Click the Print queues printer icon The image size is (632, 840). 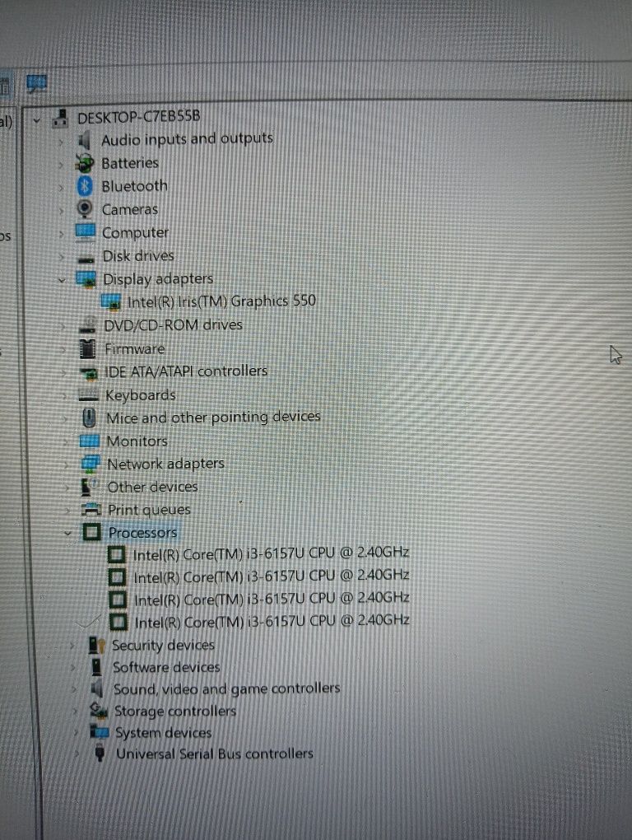pyautogui.click(x=91, y=510)
